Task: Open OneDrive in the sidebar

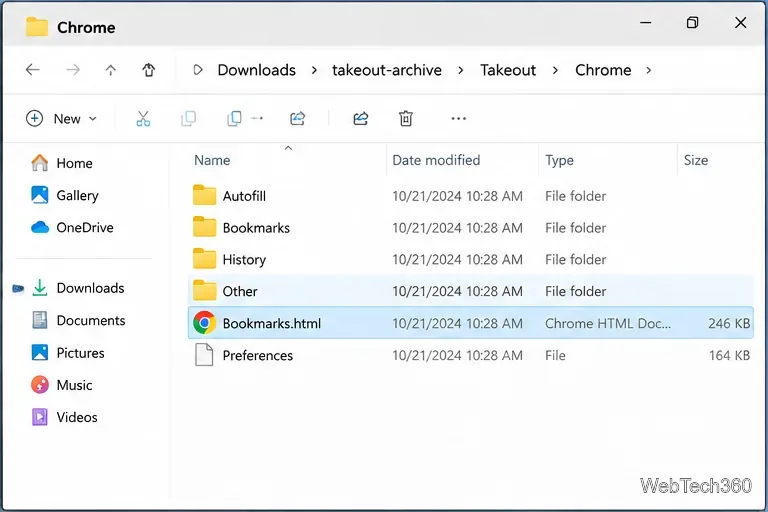Action: pyautogui.click(x=72, y=227)
